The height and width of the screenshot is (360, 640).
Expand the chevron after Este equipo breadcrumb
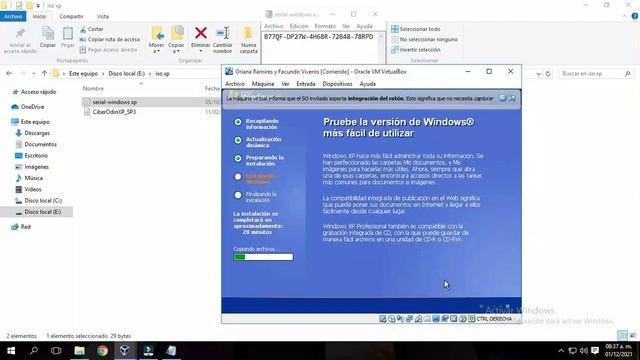point(103,73)
